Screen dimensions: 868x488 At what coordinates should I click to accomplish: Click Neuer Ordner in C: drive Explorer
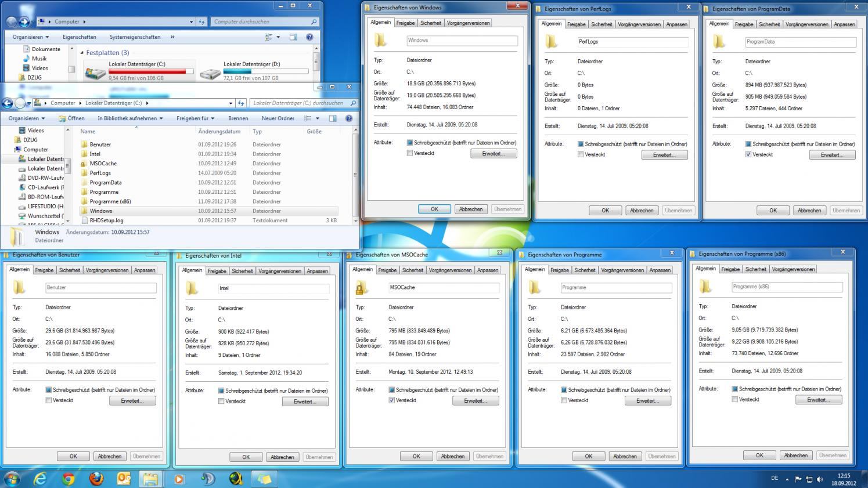click(278, 118)
